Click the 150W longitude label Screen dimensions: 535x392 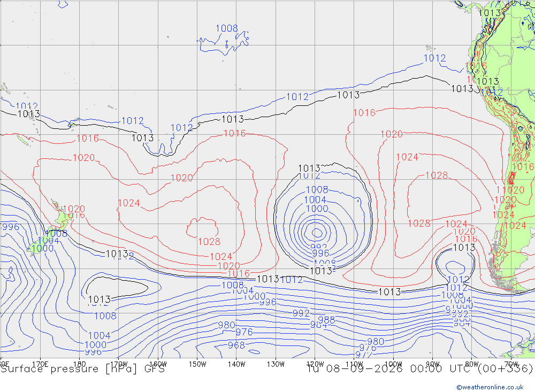pyautogui.click(x=197, y=364)
